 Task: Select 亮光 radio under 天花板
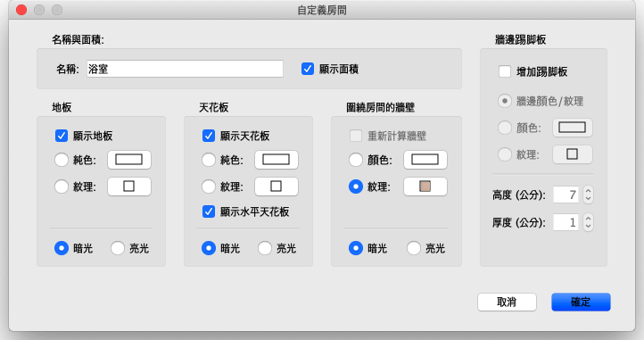265,248
